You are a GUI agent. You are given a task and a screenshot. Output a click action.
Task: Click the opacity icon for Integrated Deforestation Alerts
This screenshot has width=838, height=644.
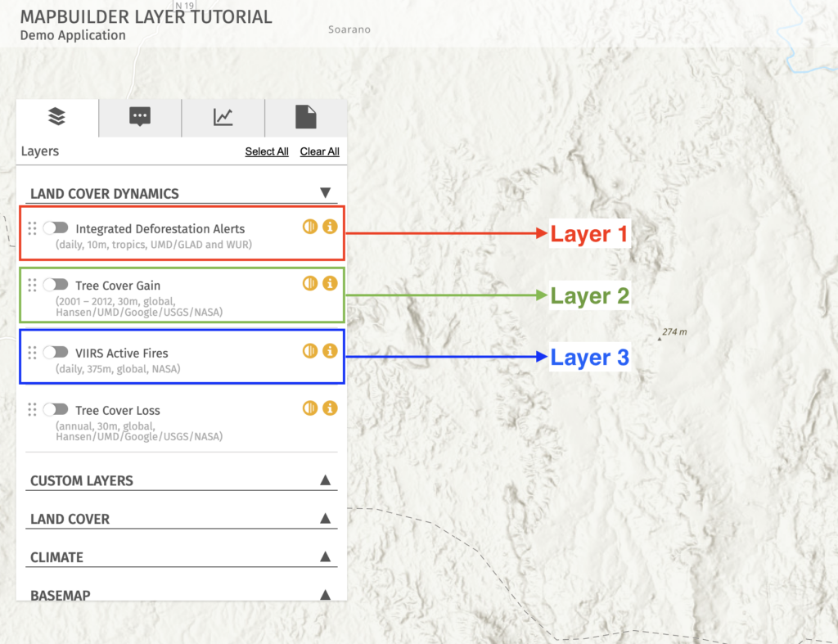click(309, 226)
